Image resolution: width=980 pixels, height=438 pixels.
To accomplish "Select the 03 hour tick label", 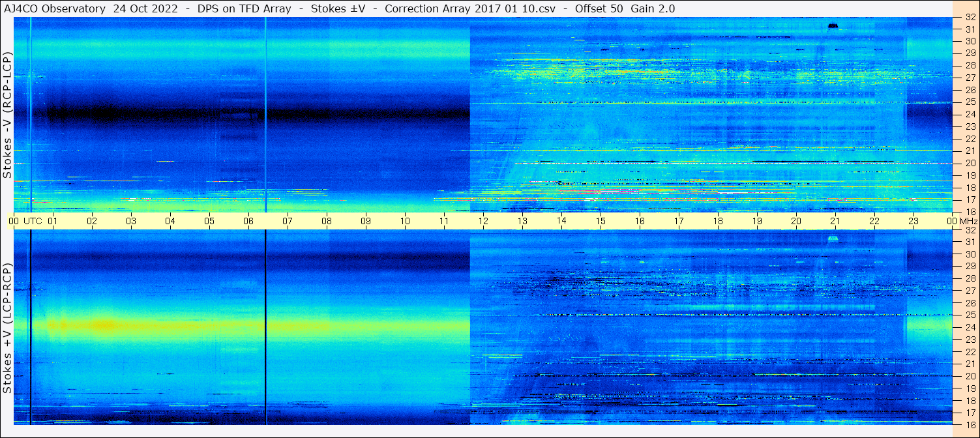I will [131, 221].
